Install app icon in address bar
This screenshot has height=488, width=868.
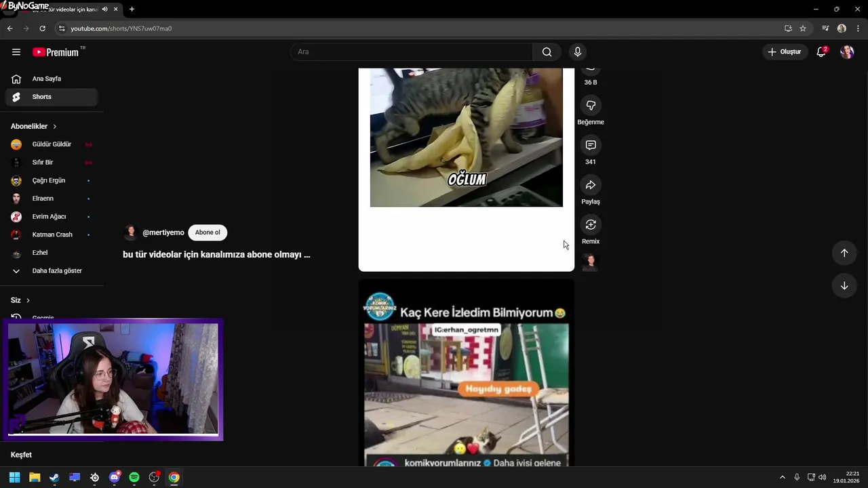pos(788,28)
